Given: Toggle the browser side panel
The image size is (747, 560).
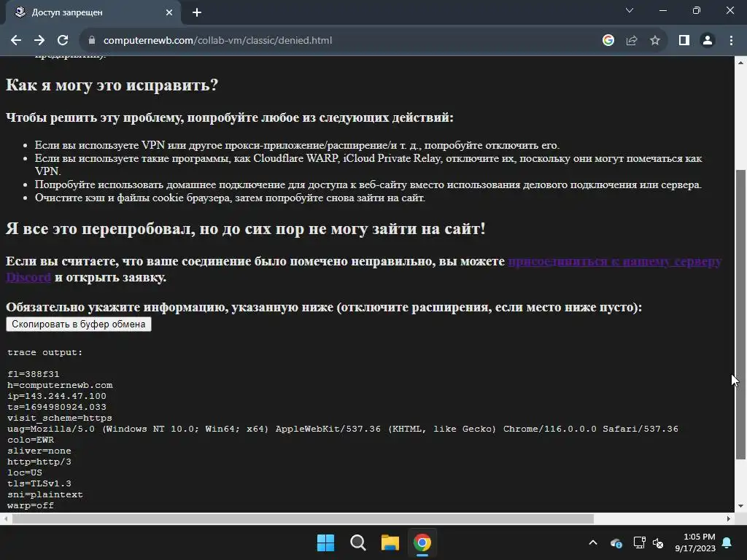Looking at the screenshot, I should point(684,41).
